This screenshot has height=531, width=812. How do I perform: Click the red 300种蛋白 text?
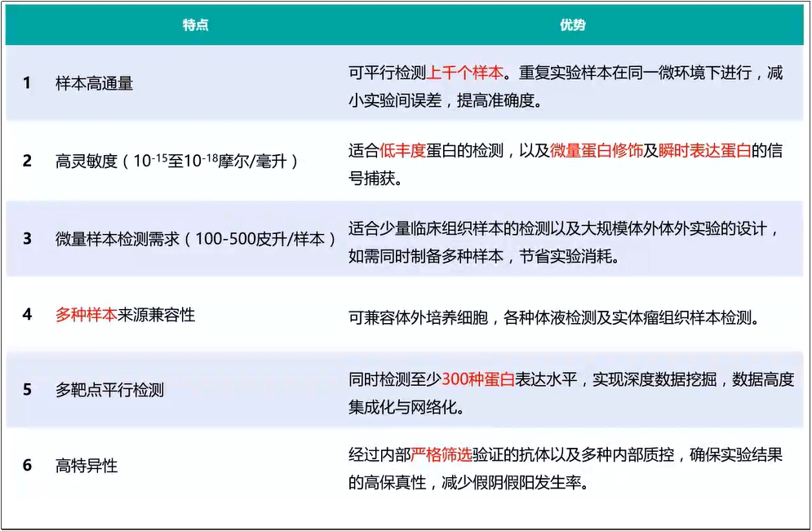point(477,379)
